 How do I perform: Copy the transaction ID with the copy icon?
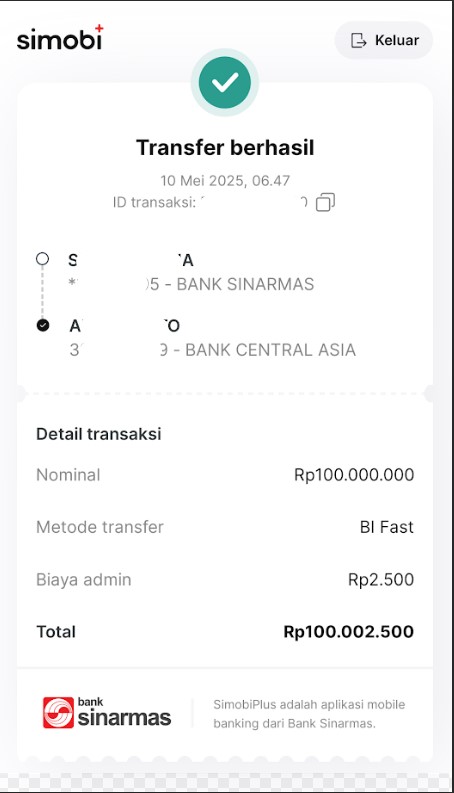325,202
